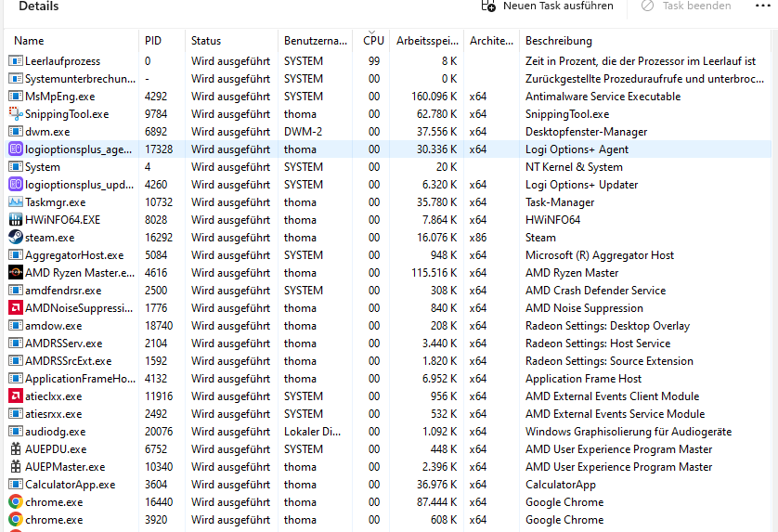
Task: Click the HWiNFO64.EXE process icon
Action: pyautogui.click(x=16, y=220)
